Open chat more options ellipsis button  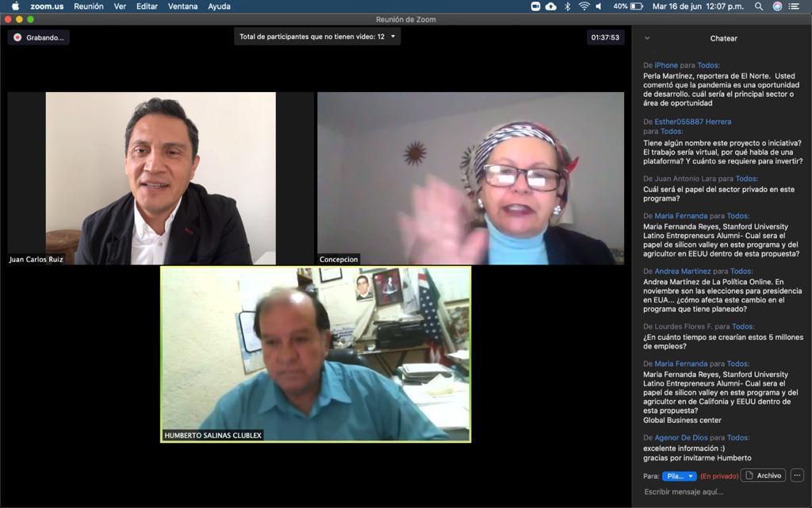[x=797, y=475]
